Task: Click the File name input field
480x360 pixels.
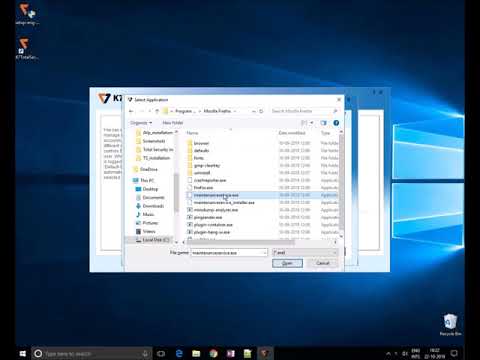Action: (x=229, y=253)
